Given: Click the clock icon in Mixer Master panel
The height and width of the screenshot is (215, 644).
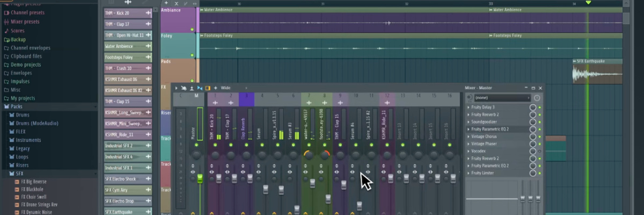Looking at the screenshot, I should coord(537,98).
